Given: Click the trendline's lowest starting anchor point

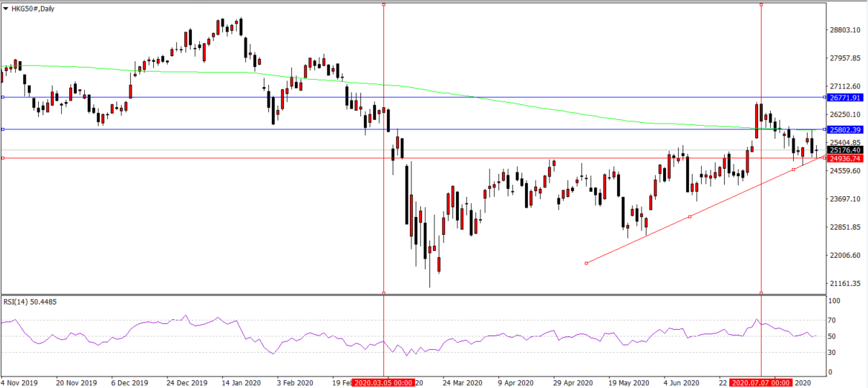Looking at the screenshot, I should pyautogui.click(x=587, y=263).
